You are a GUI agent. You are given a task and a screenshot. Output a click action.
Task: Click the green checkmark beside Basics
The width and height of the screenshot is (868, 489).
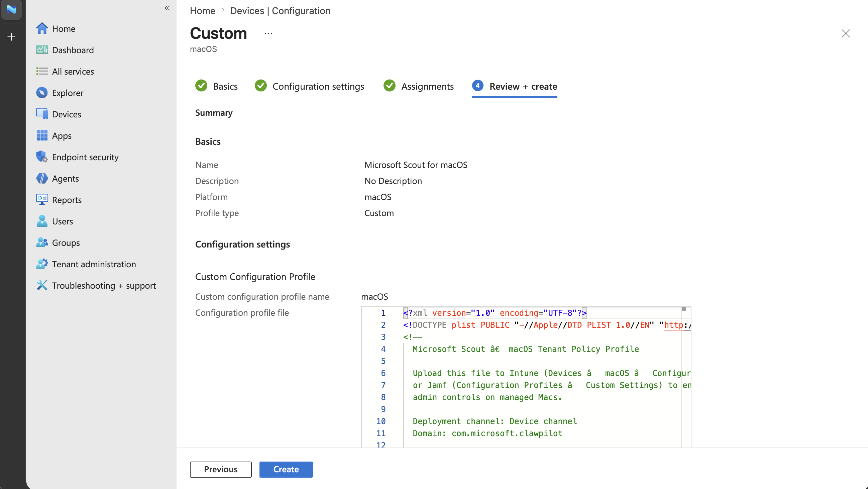pos(201,86)
